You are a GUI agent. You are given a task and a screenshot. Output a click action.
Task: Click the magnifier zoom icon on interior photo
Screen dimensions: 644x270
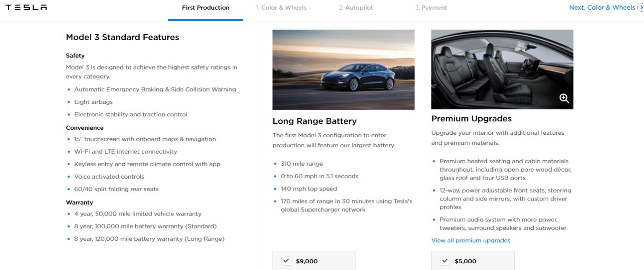(x=564, y=98)
